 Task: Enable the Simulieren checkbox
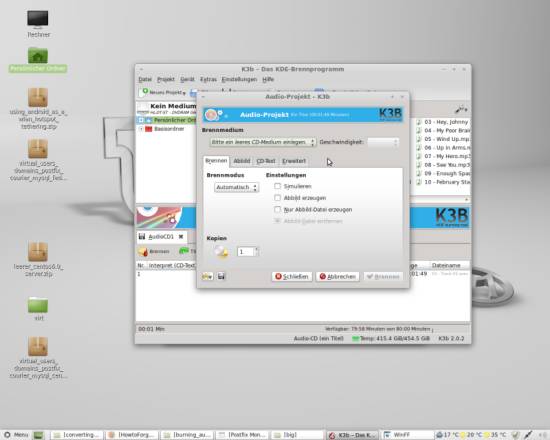point(277,186)
